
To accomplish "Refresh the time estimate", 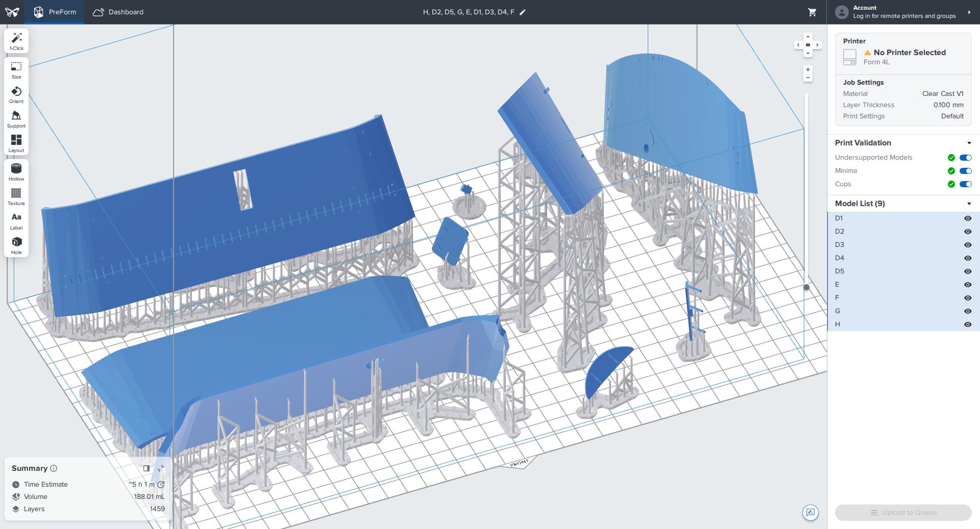I will pyautogui.click(x=161, y=485).
